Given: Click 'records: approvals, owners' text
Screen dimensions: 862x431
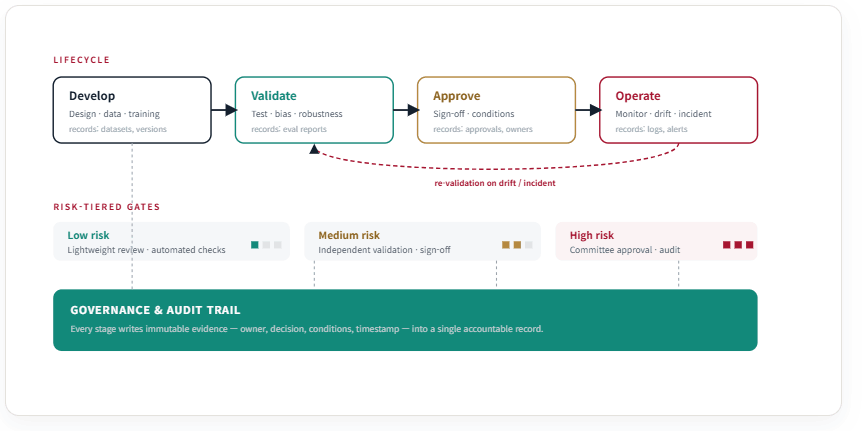Looking at the screenshot, I should [483, 129].
